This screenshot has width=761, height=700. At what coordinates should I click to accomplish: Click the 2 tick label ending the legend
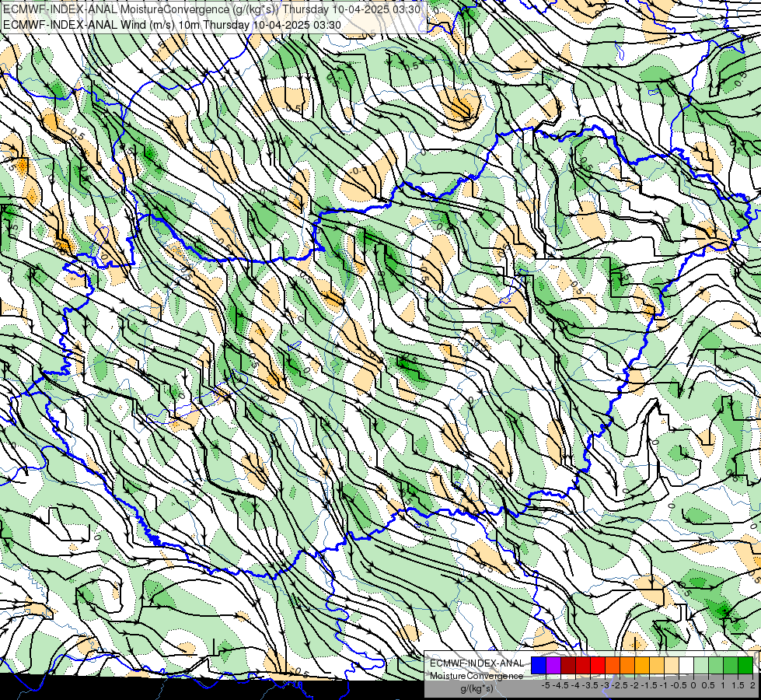tap(752, 685)
